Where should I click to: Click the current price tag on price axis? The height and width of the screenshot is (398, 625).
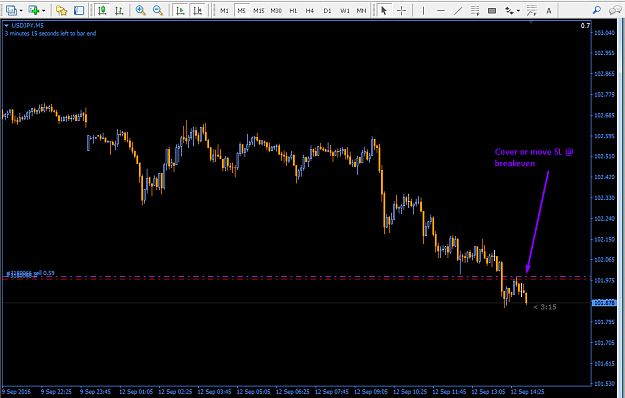click(604, 303)
